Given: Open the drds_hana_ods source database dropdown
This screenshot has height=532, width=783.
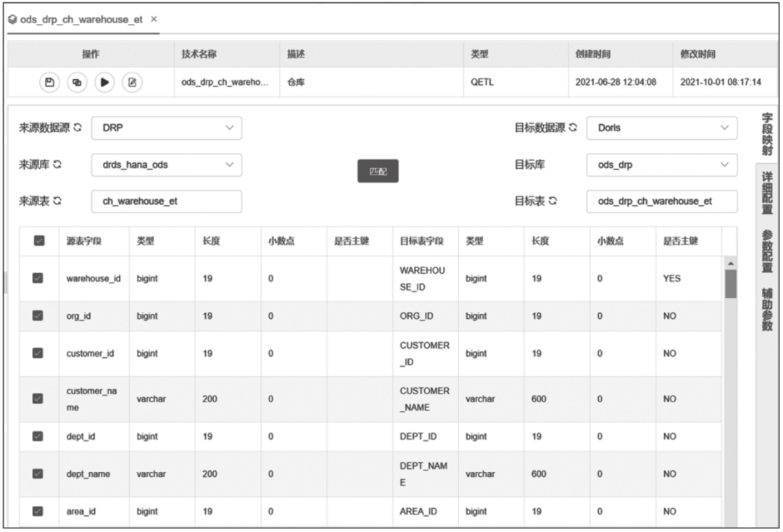Looking at the screenshot, I should point(167,165).
